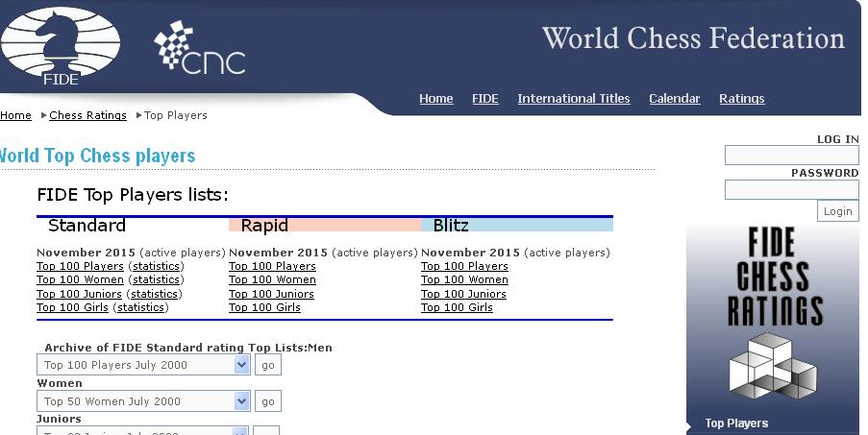
Task: Click the pink Rapid header bar
Action: tap(324, 226)
